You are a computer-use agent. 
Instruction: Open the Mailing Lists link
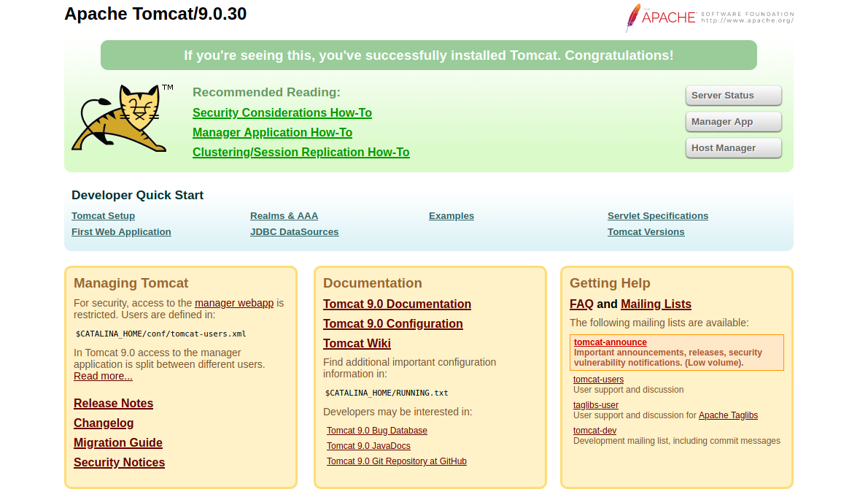(x=656, y=304)
